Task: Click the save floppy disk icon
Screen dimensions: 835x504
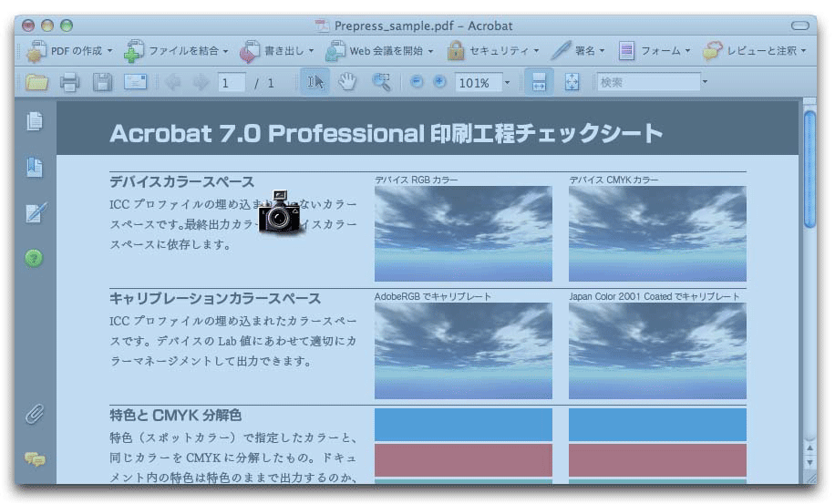Action: [103, 83]
